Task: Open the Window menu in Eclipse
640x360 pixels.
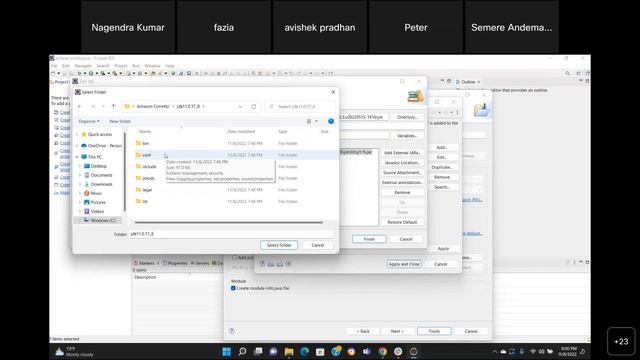Action: 152,66
